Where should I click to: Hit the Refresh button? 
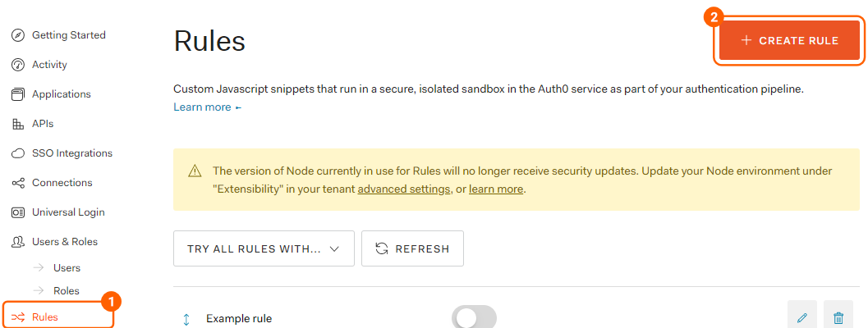pos(412,248)
